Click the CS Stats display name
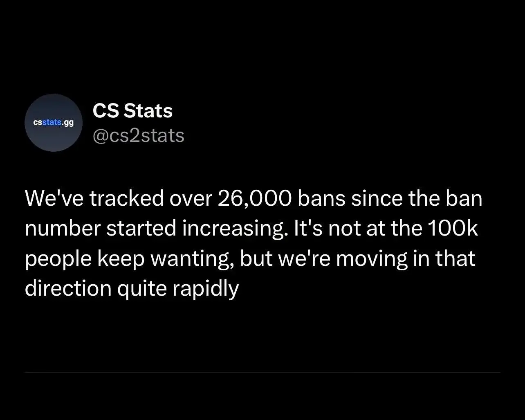This screenshot has height=420, width=525. pos(132,111)
